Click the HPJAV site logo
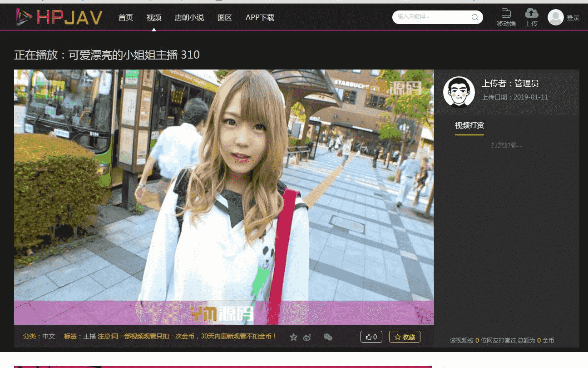Screen dimensions: 588x368 [59, 17]
